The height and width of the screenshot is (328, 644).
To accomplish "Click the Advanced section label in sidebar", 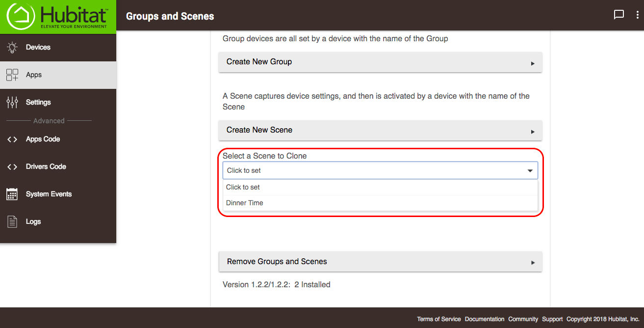I will pos(49,121).
